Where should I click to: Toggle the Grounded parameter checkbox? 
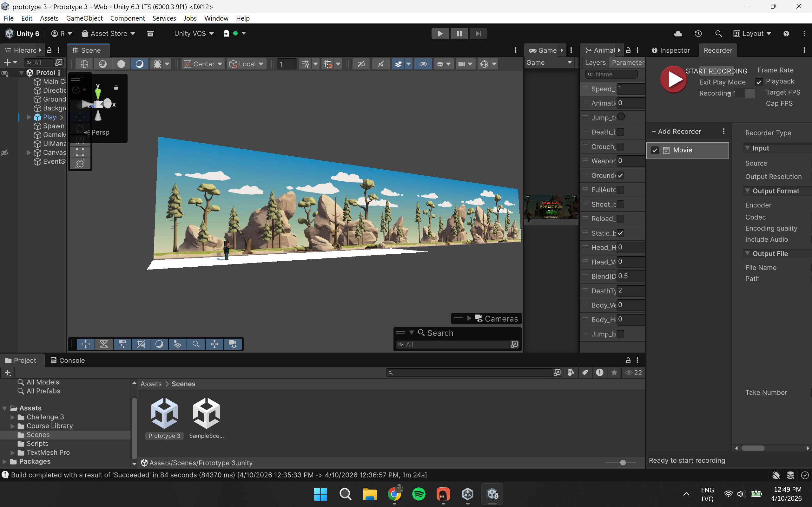pos(620,175)
